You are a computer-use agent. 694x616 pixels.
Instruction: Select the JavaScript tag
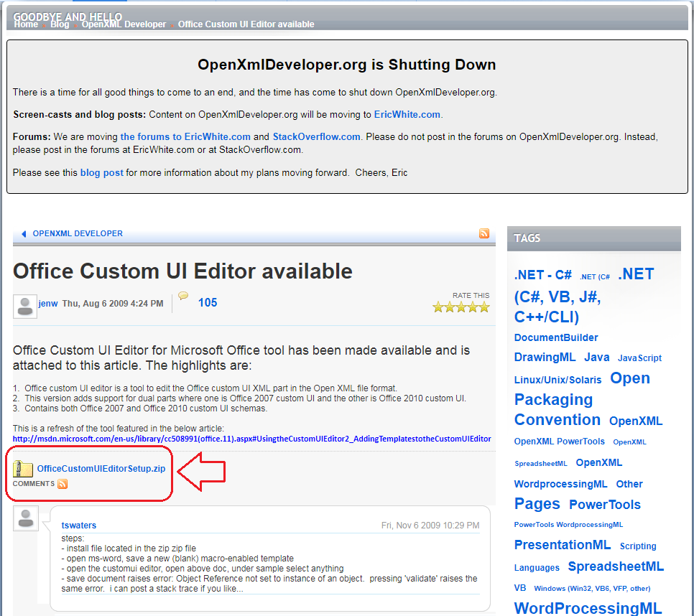(x=639, y=358)
